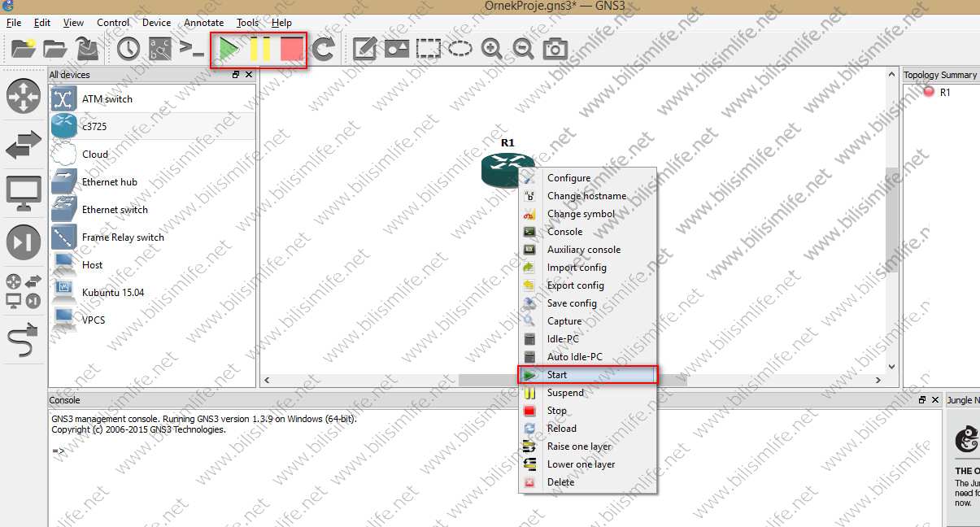Start all devices with the green play button
980x527 pixels.
(x=229, y=49)
